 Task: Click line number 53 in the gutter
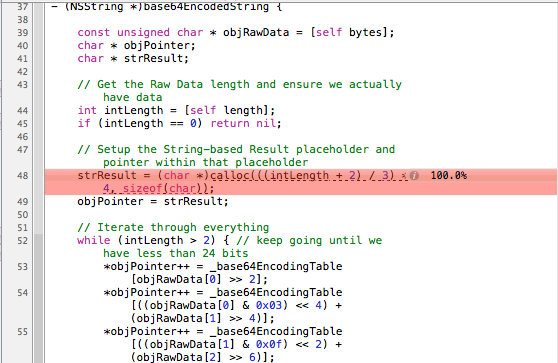pos(22,267)
